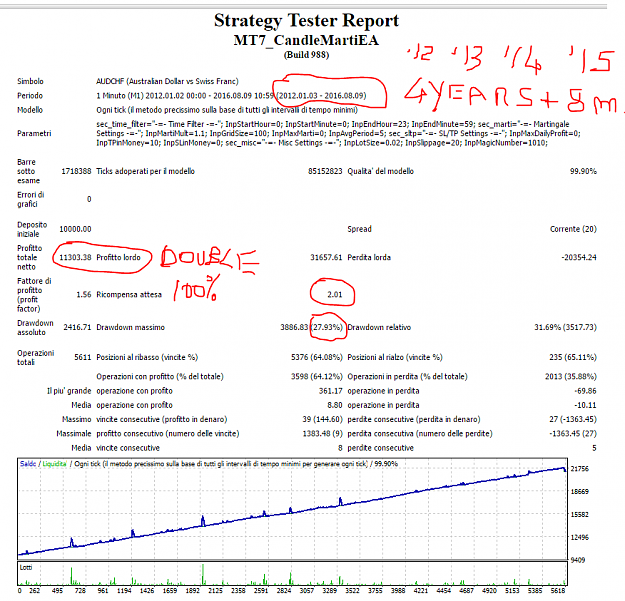This screenshot has width=625, height=601.
Task: Click consecutive wins value "39 (144.60)"
Action: 322,419
